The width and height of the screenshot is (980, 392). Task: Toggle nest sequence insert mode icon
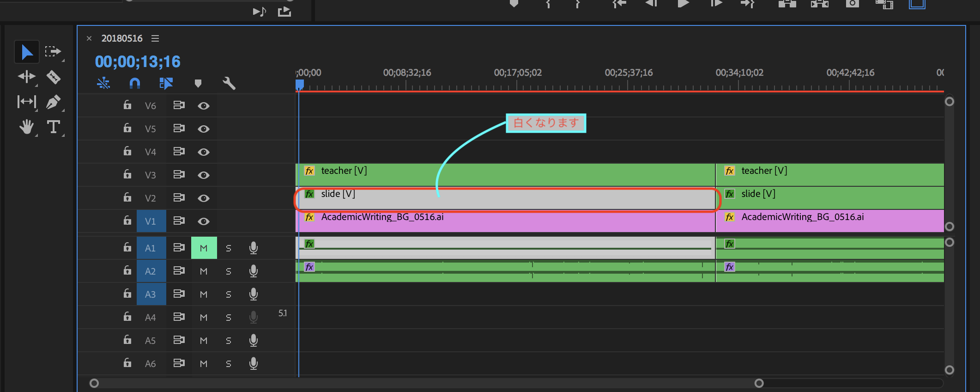[103, 83]
